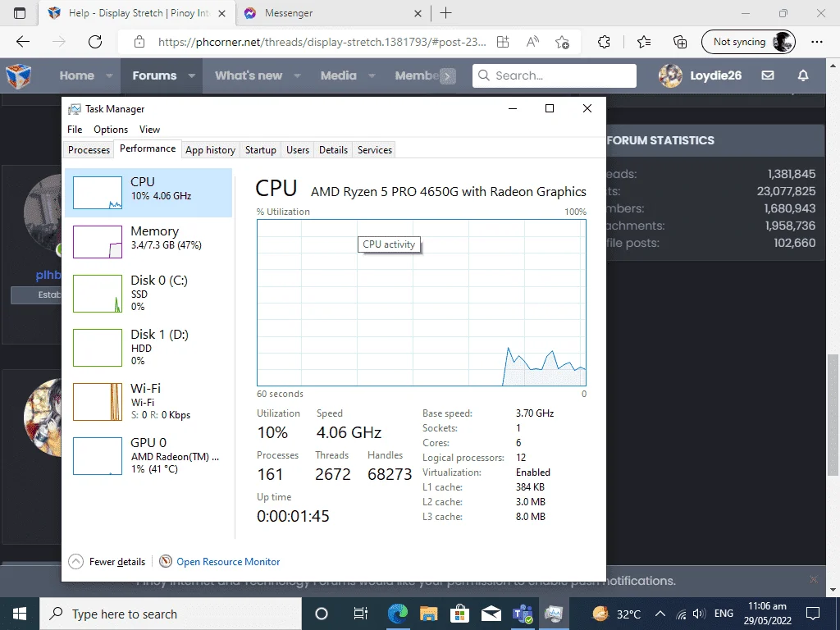Image resolution: width=840 pixels, height=630 pixels.
Task: Switch to the Processes tab
Action: [89, 150]
